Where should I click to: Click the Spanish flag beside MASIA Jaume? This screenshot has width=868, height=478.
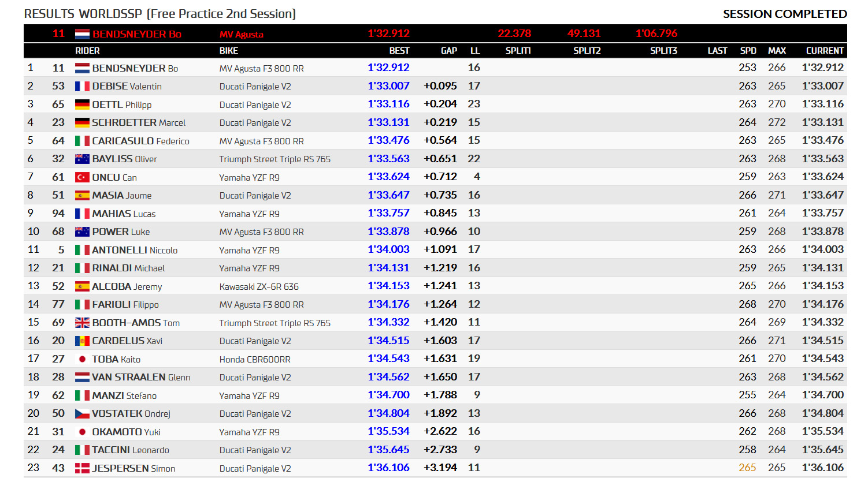click(x=82, y=195)
